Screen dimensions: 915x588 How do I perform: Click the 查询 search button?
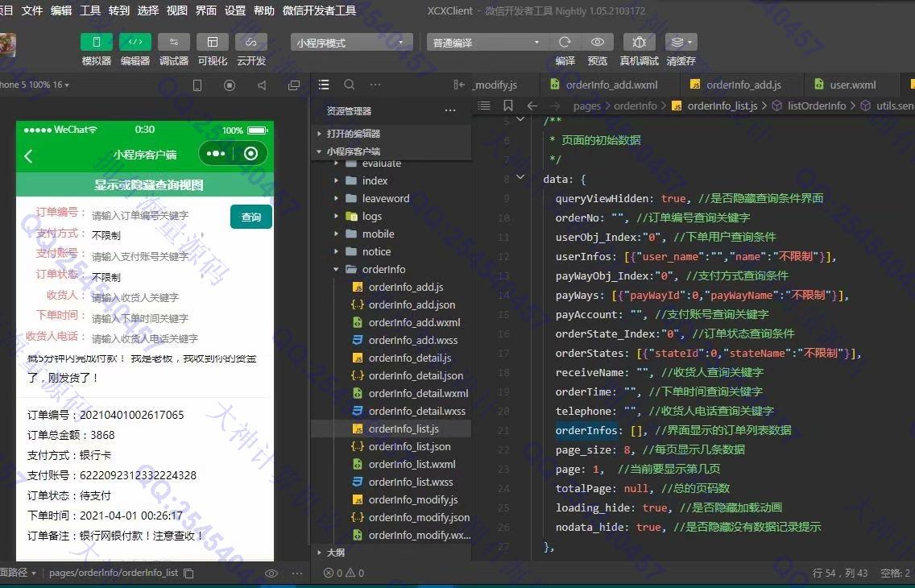tap(251, 217)
